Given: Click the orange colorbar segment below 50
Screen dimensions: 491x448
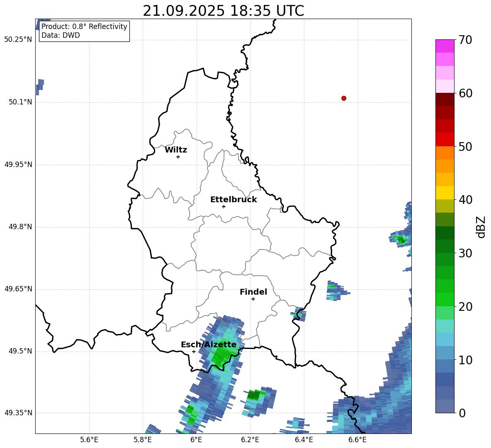Looking at the screenshot, I should (445, 153).
